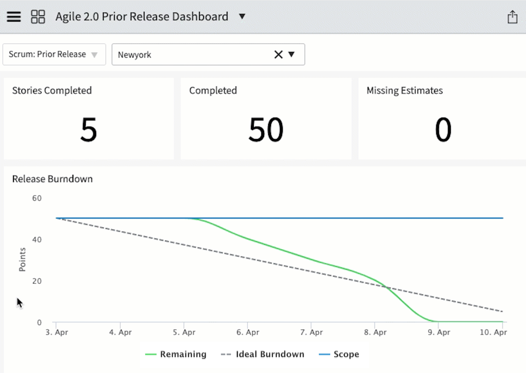Click the 9. Apr axis label
Image resolution: width=526 pixels, height=373 pixels.
click(439, 332)
